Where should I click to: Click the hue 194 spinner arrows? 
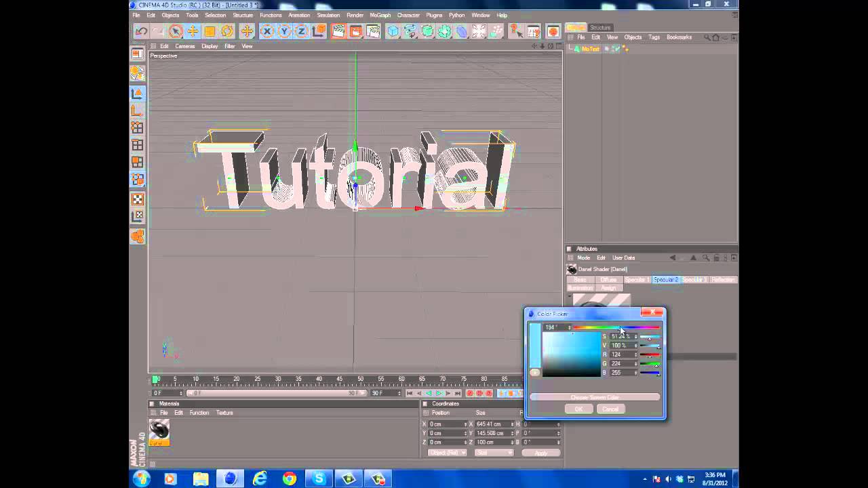(569, 327)
